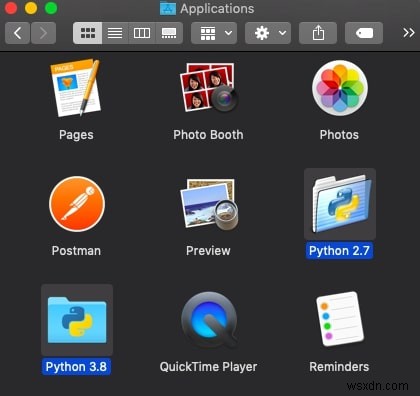420x396 pixels.
Task: Minimize the window with yellow button
Action: [x=31, y=8]
